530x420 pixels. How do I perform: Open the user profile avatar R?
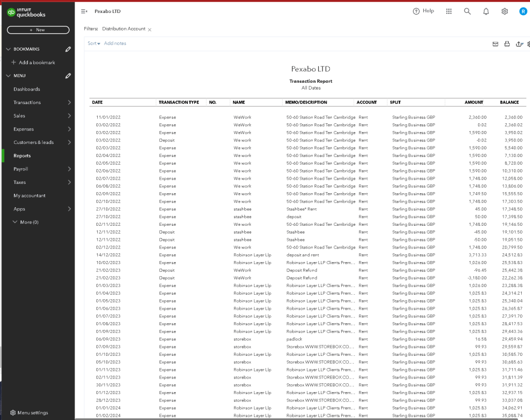coord(523,11)
